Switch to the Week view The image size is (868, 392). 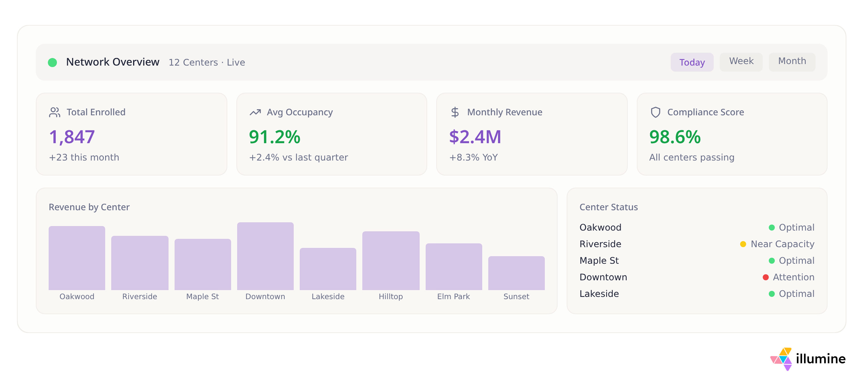(x=741, y=62)
